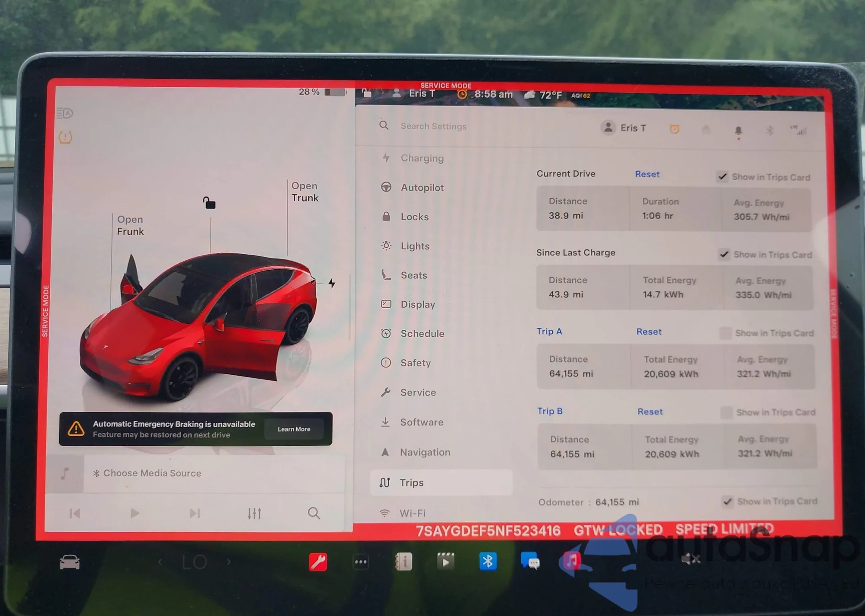Image resolution: width=865 pixels, height=616 pixels.
Task: Increase temperature with right chevron near LO
Action: 229,562
